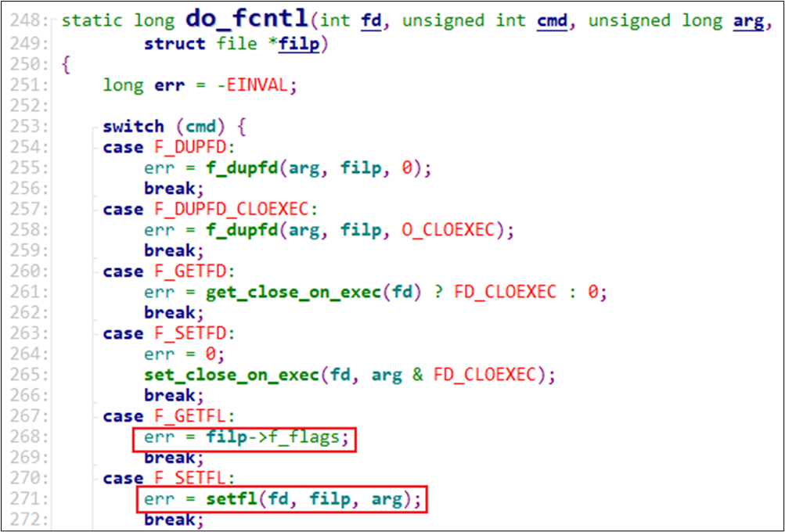
Task: Click line number 271
Action: pyautogui.click(x=30, y=498)
